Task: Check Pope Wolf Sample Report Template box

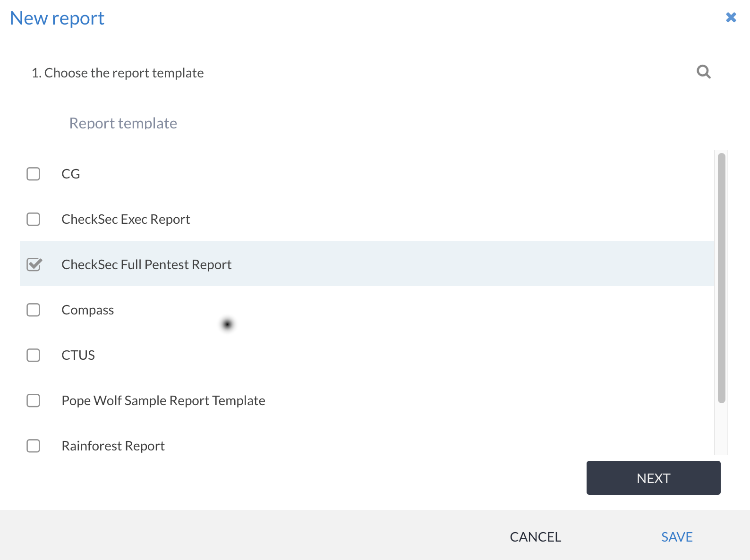Action: click(x=33, y=400)
